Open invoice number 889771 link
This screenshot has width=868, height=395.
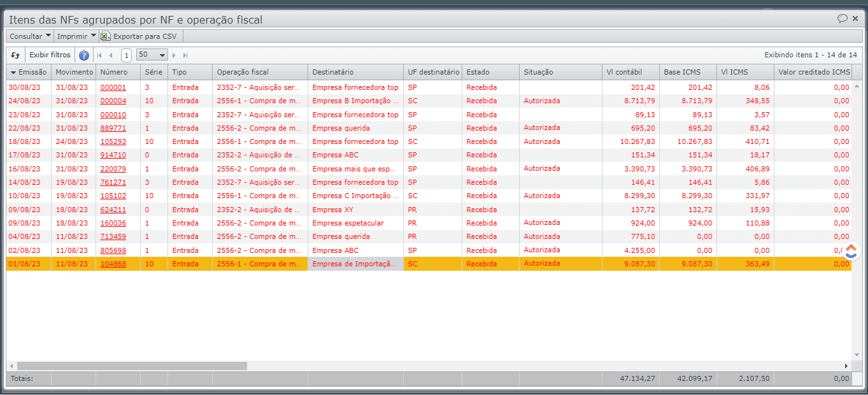113,128
